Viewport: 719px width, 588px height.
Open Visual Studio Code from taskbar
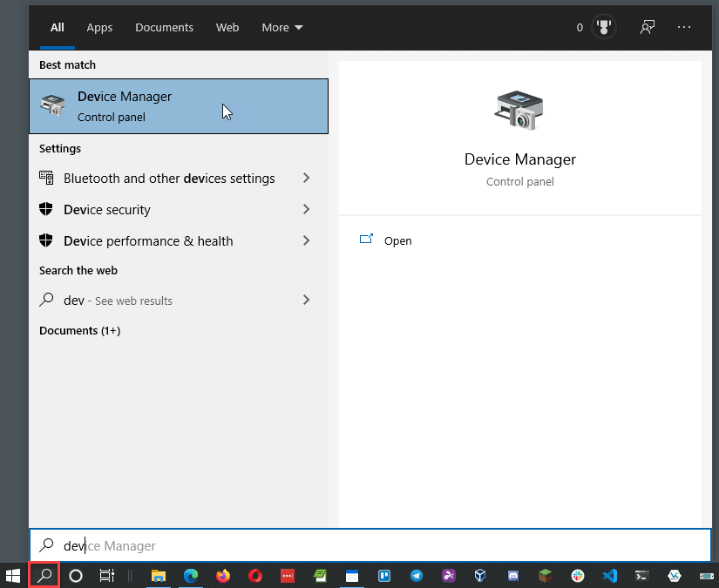[610, 575]
